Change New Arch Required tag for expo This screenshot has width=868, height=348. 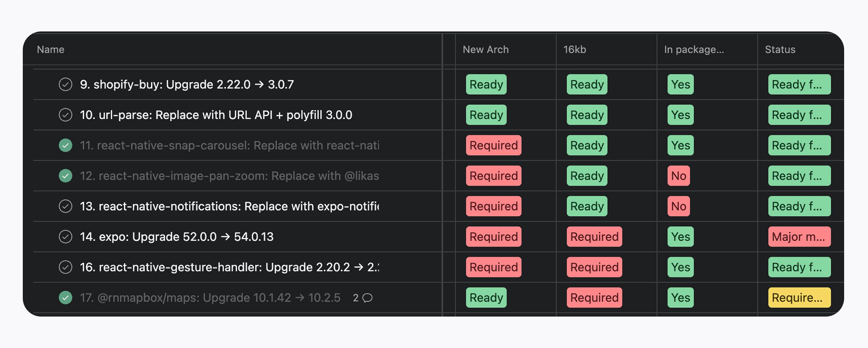pyautogui.click(x=494, y=237)
